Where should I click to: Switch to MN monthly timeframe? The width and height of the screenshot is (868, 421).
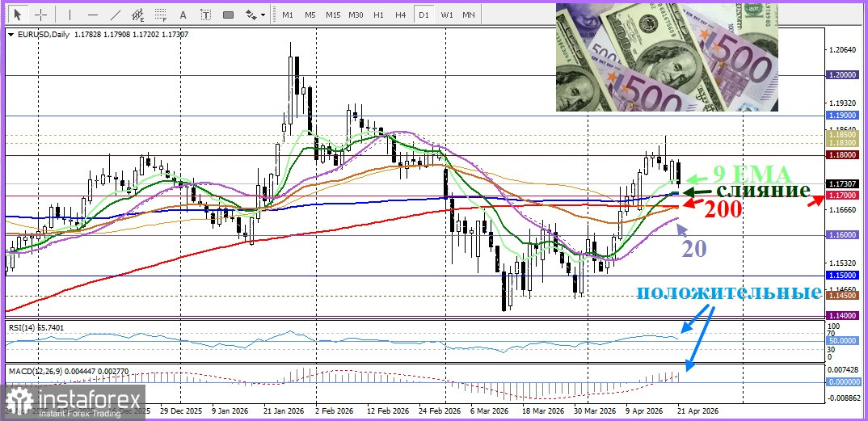tap(468, 15)
